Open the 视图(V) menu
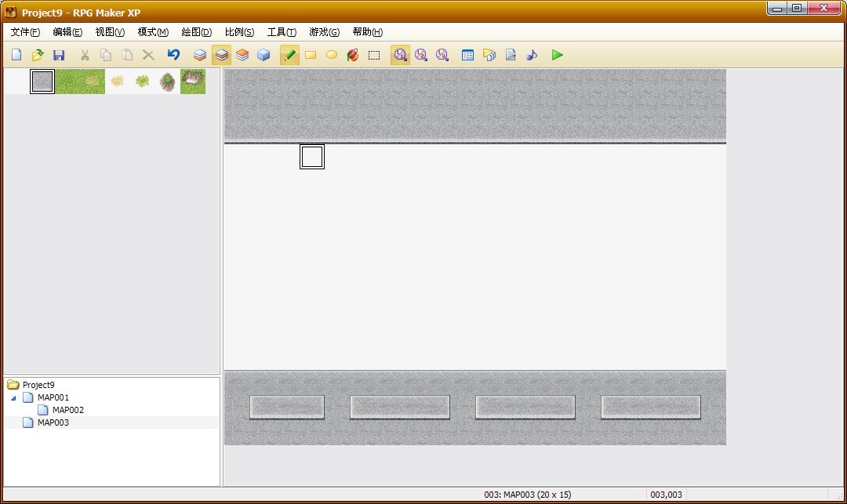The height and width of the screenshot is (504, 847). tap(111, 32)
